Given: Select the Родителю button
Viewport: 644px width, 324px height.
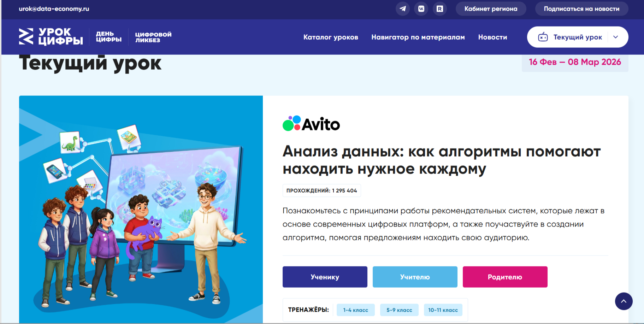Looking at the screenshot, I should tap(505, 277).
